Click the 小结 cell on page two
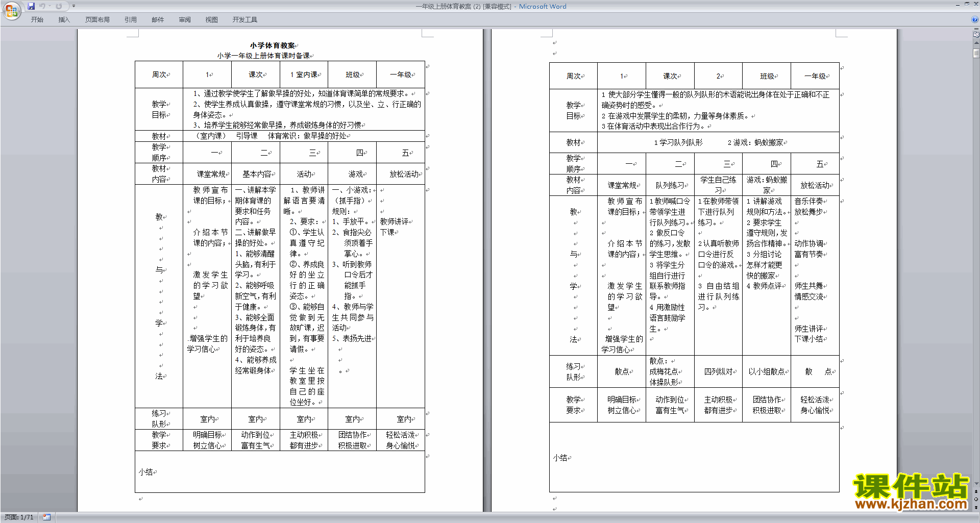The image size is (980, 523). (694, 458)
